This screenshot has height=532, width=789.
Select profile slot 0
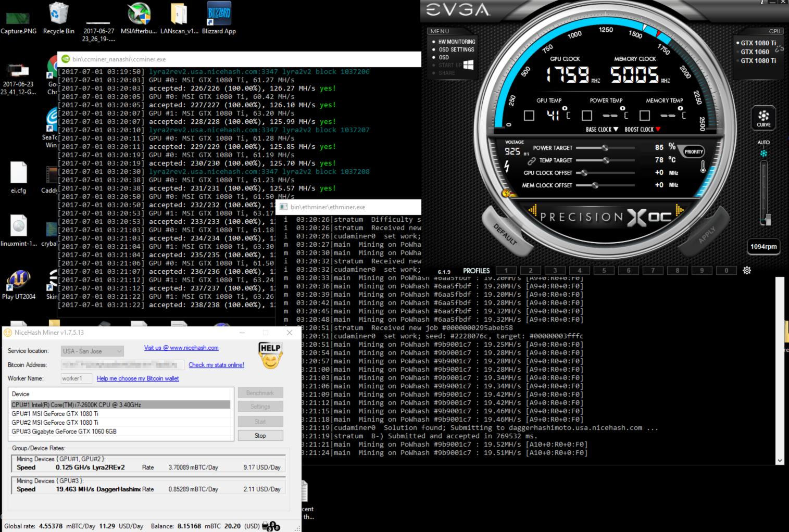(x=727, y=271)
